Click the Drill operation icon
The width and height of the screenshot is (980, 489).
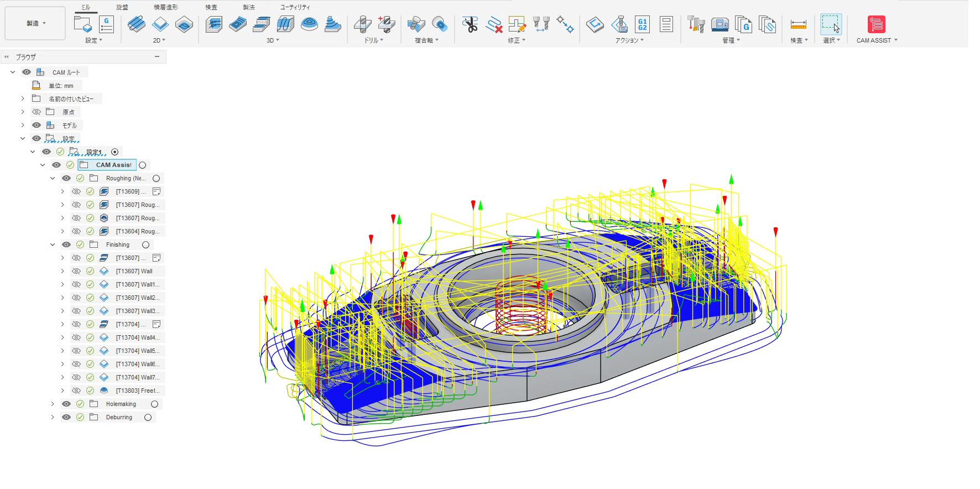point(362,25)
